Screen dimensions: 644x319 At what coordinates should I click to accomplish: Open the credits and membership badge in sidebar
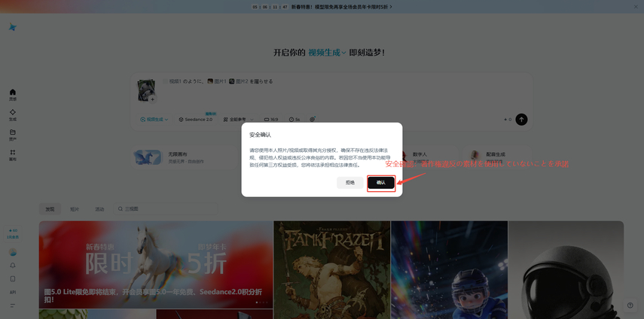(x=13, y=233)
